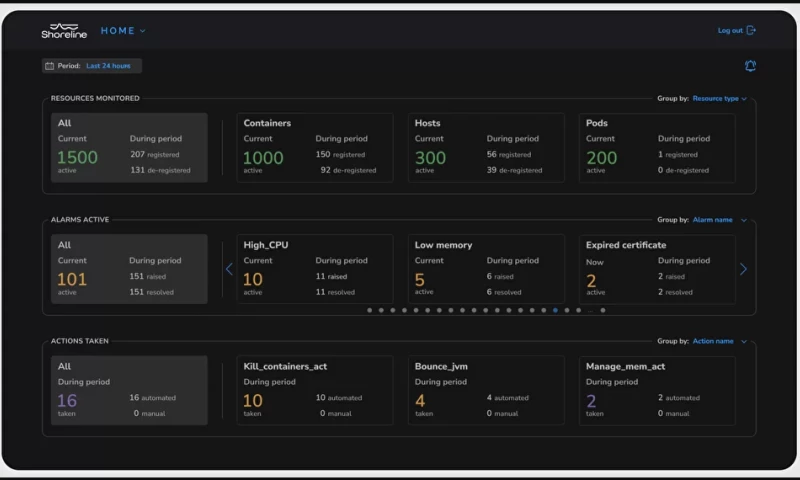
Task: Go to next alarms with right arrow
Action: point(742,269)
